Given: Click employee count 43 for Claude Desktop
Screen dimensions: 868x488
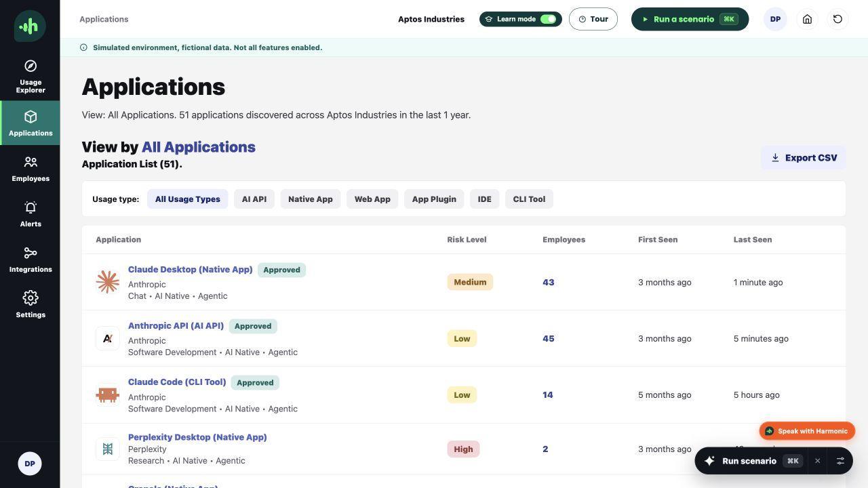Looking at the screenshot, I should pos(549,282).
